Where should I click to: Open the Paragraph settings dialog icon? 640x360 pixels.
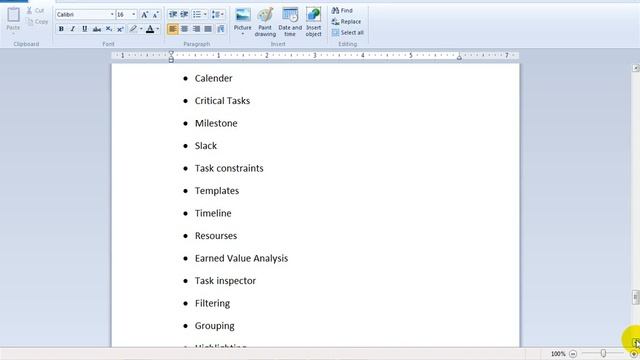tap(221, 29)
